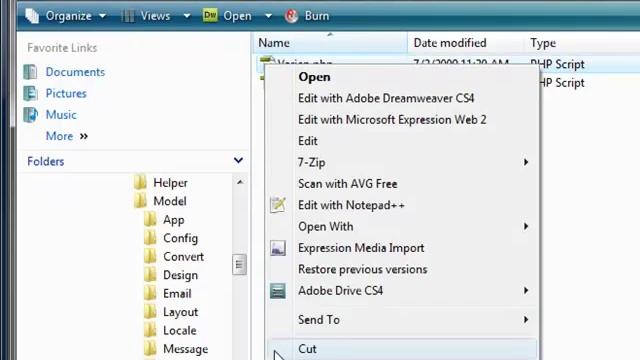
Task: Open the dropdown arrow next to Open
Action: point(268,16)
